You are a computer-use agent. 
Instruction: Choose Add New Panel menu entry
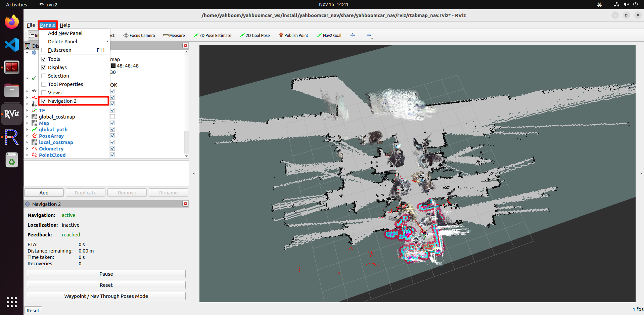65,33
